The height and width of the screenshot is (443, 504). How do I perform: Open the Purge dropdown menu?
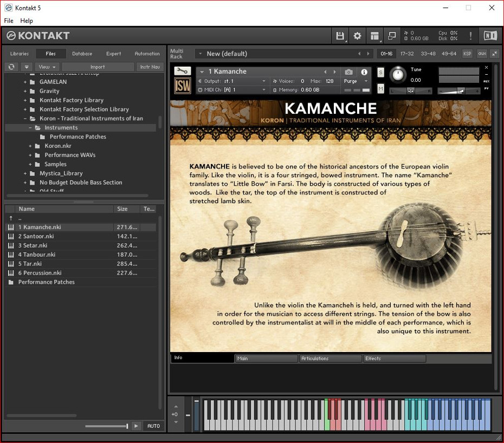click(x=356, y=81)
